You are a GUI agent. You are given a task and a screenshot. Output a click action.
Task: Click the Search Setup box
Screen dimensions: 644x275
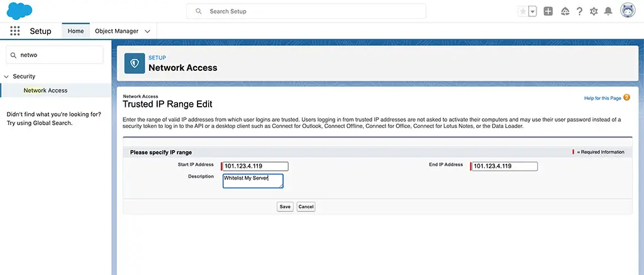pyautogui.click(x=306, y=11)
